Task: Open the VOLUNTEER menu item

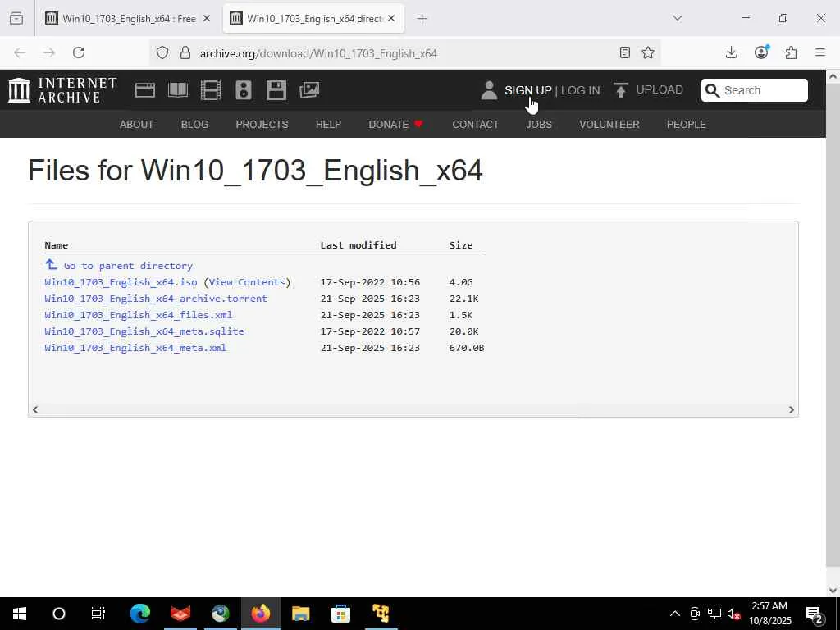Action: point(609,125)
